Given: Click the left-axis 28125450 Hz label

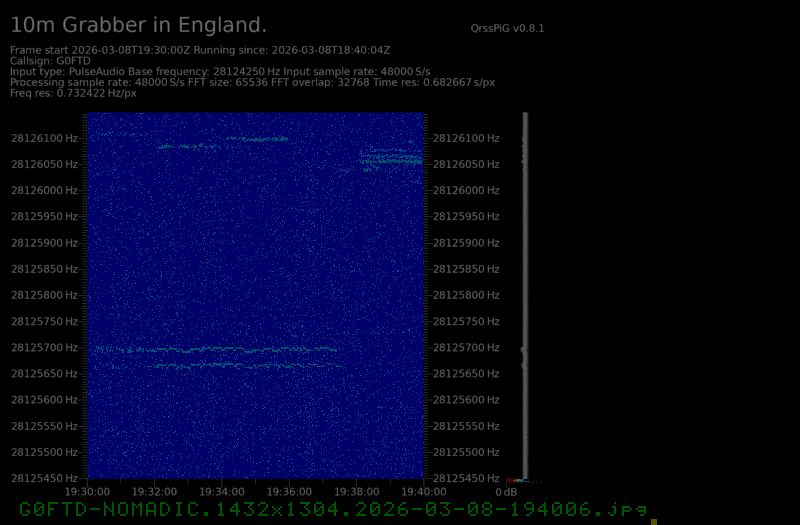Looking at the screenshot, I should (x=44, y=478).
